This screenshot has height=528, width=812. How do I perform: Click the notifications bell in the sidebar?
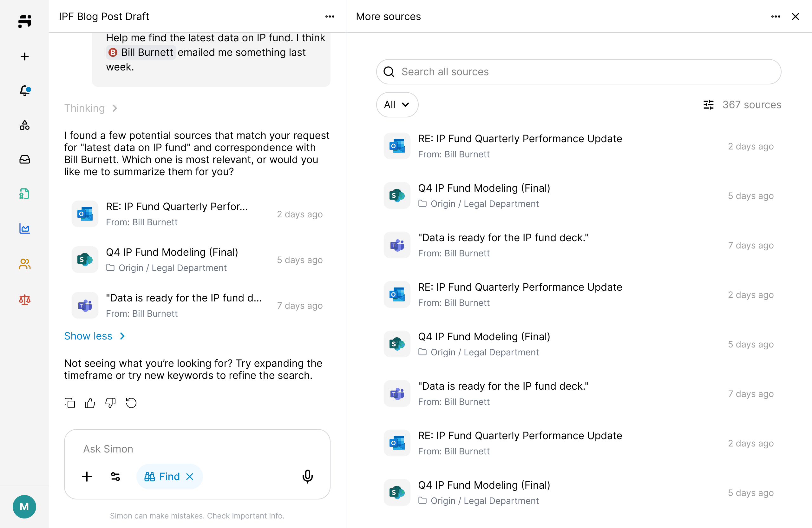coord(24,90)
